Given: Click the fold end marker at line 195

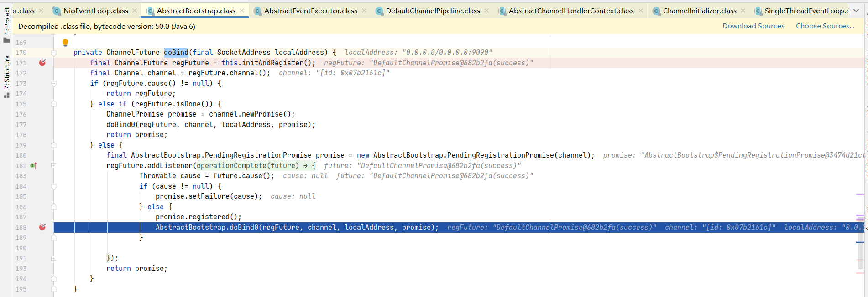Looking at the screenshot, I should click(x=54, y=289).
